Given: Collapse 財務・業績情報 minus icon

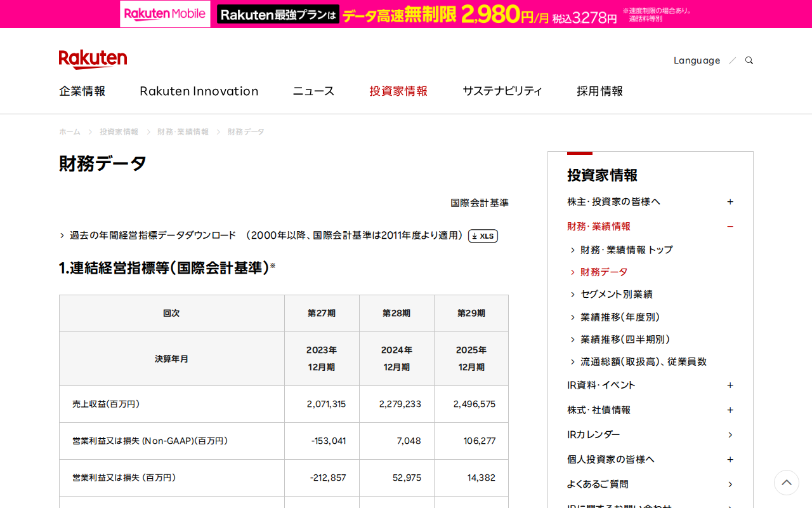Looking at the screenshot, I should [x=730, y=227].
